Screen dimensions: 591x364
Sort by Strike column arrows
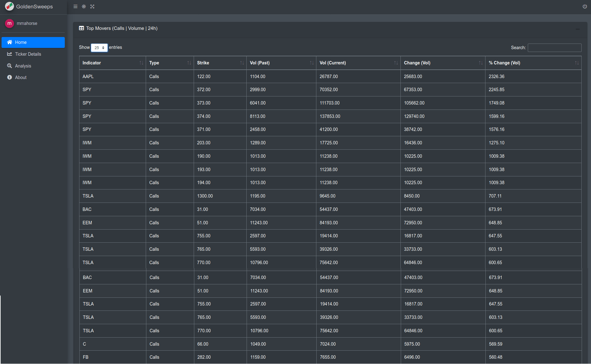[x=242, y=63]
